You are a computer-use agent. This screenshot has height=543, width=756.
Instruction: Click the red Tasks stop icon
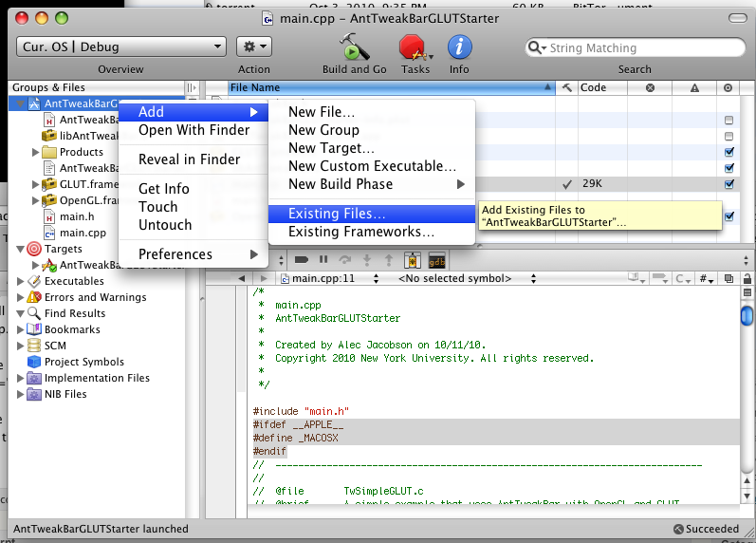coord(412,47)
